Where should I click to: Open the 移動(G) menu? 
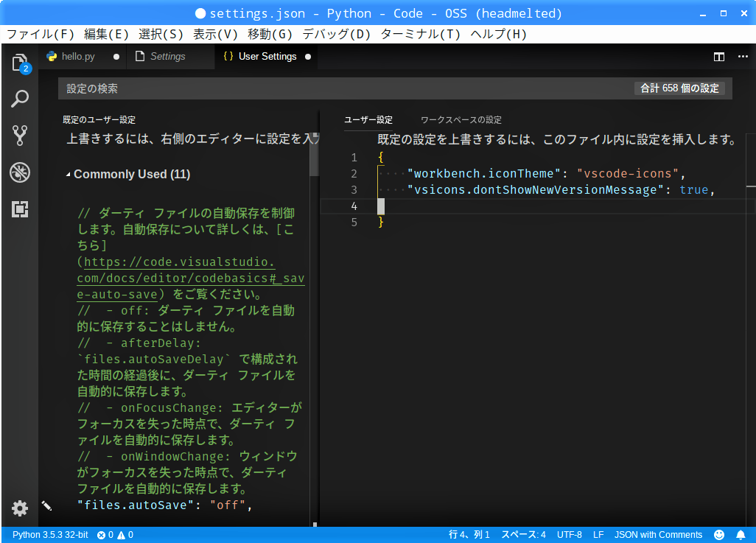pos(270,34)
